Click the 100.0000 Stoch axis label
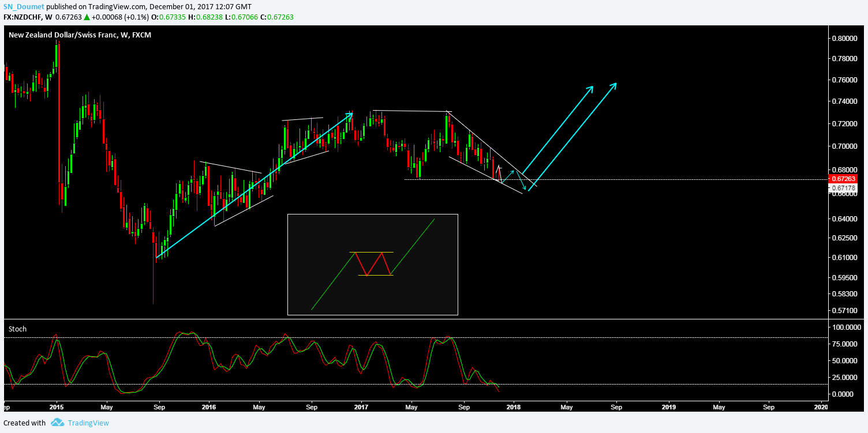 845,327
